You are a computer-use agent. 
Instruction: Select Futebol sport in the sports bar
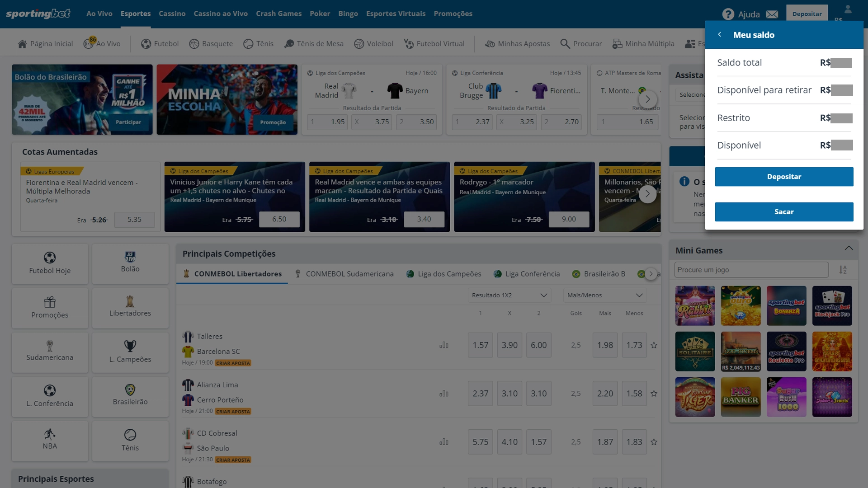pos(160,44)
